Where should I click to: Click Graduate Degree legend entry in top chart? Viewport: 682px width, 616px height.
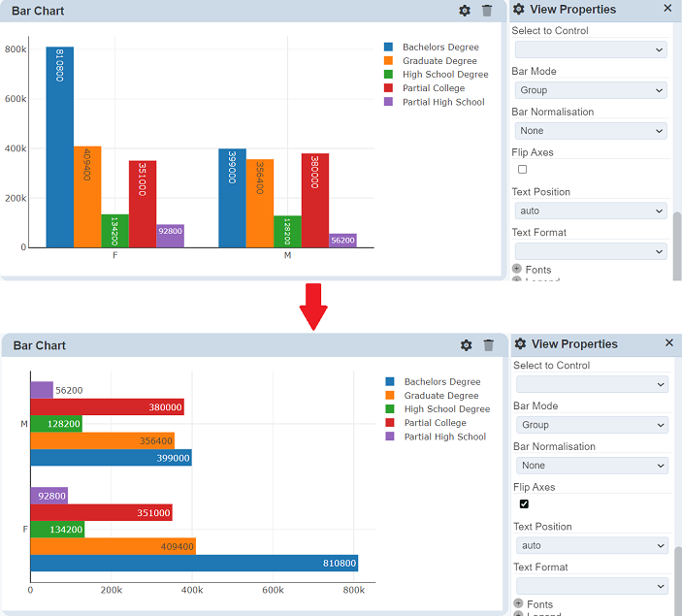(x=439, y=61)
